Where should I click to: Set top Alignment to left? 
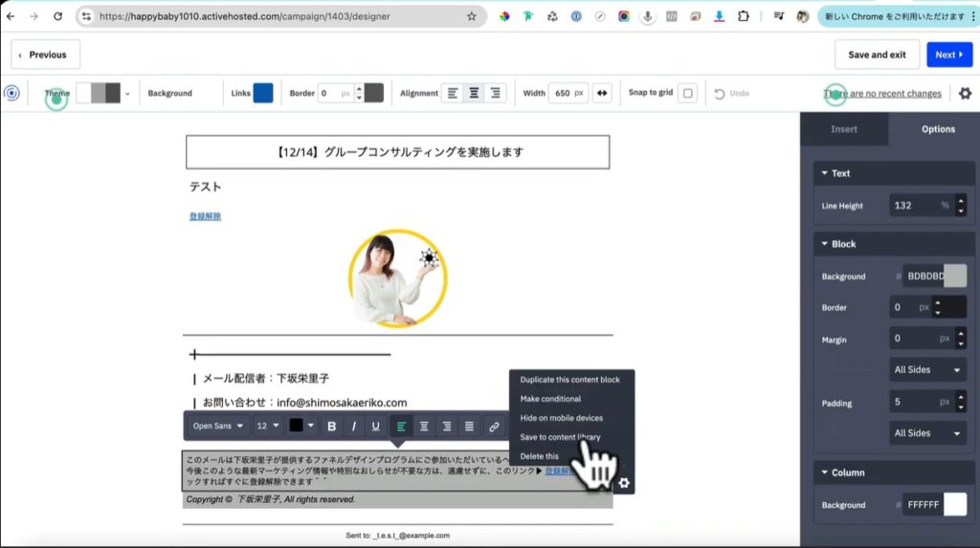(x=453, y=93)
